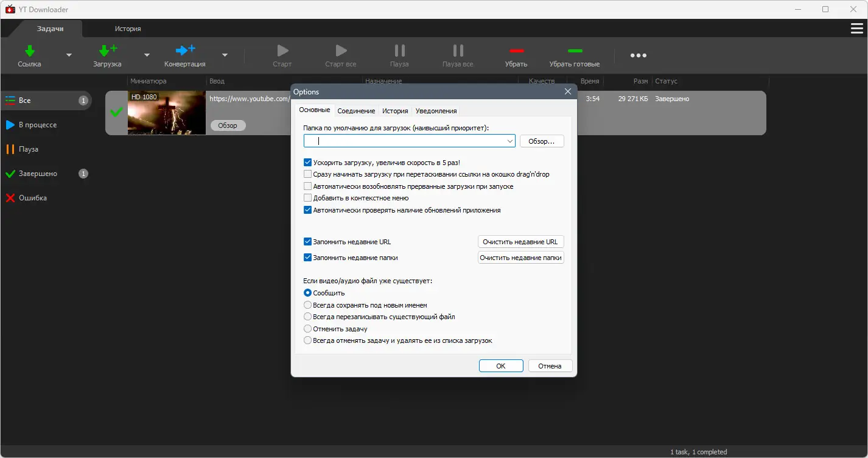Viewport: 868px width, 458px height.
Task: Expand the Загрузка options dropdown arrow
Action: click(146, 55)
